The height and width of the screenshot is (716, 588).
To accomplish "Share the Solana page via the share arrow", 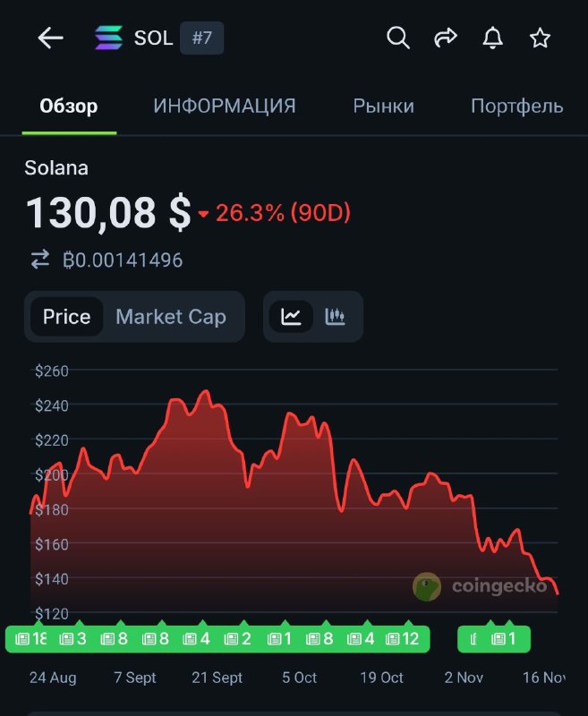I will pyautogui.click(x=445, y=38).
